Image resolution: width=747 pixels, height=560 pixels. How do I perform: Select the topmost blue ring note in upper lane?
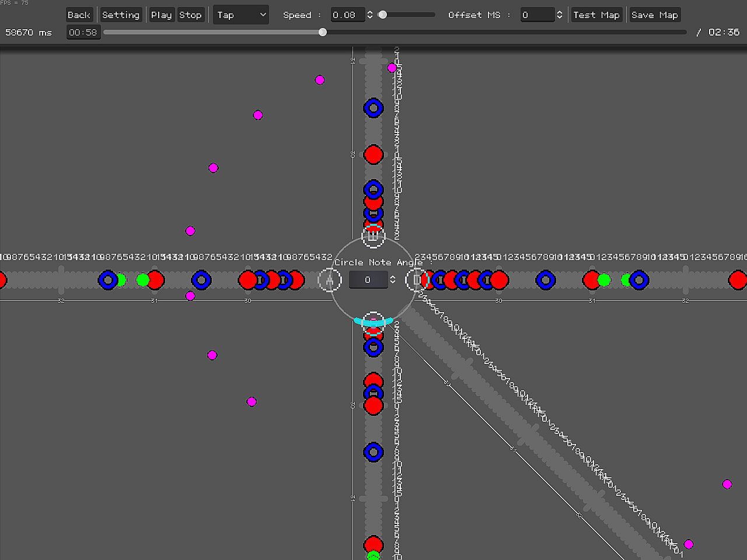coord(373,108)
